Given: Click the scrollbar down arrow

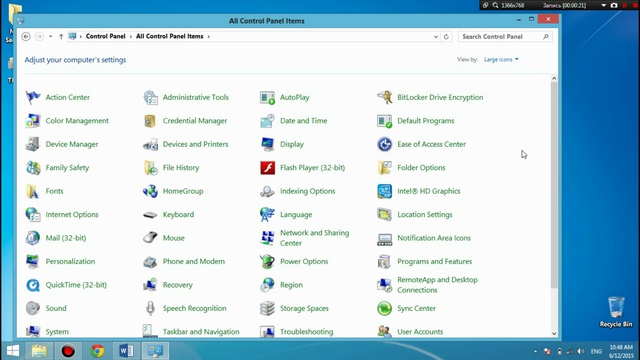Looking at the screenshot, I should point(554,333).
